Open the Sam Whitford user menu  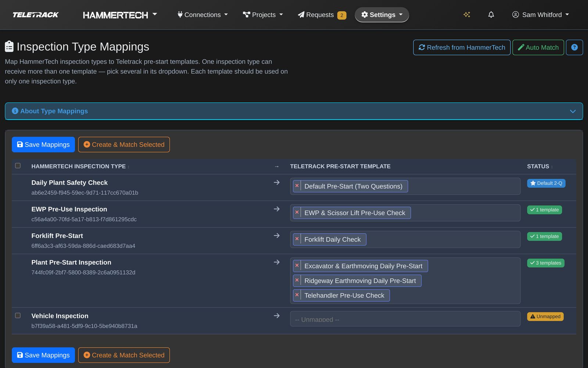541,15
